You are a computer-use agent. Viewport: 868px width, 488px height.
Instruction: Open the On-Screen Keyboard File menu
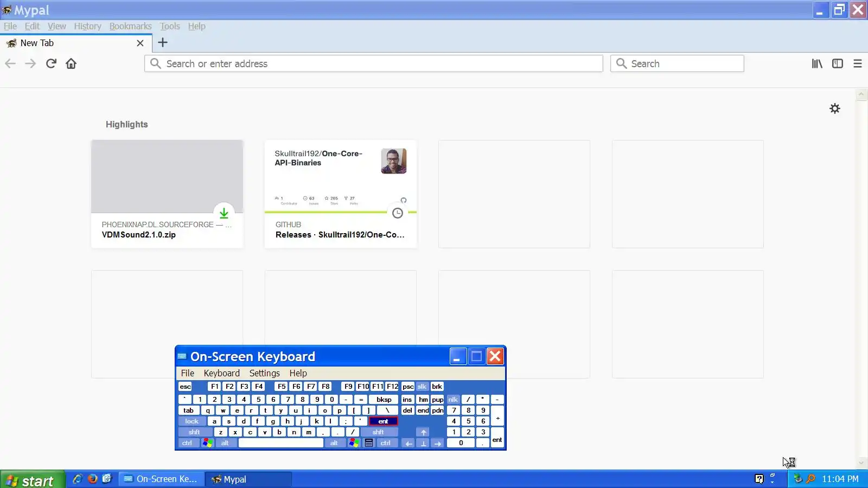(x=187, y=373)
